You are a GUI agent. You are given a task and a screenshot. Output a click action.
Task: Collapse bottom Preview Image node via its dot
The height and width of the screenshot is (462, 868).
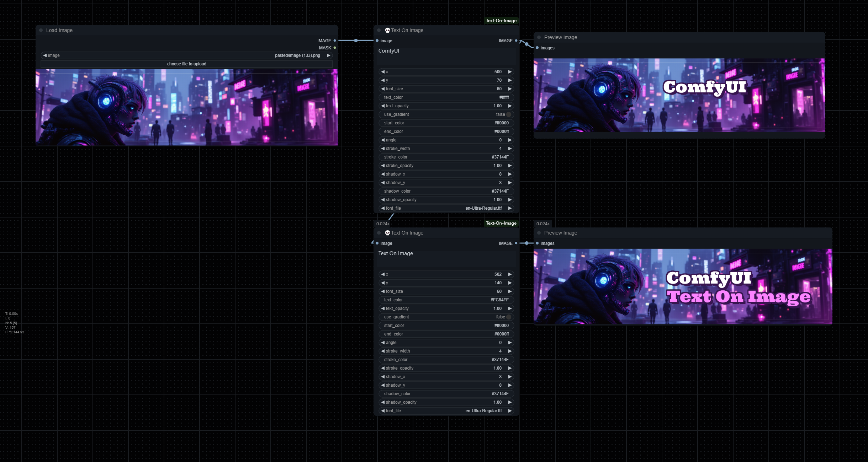pyautogui.click(x=539, y=233)
